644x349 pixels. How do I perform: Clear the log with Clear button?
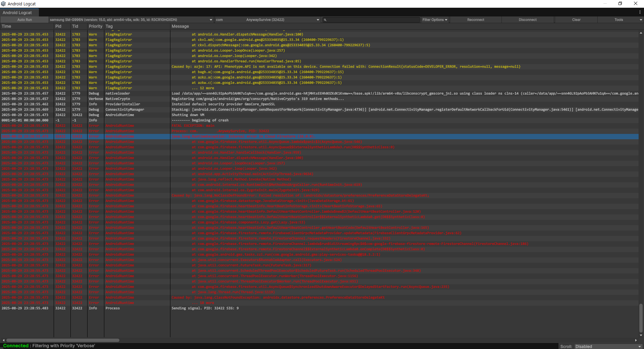tap(576, 20)
